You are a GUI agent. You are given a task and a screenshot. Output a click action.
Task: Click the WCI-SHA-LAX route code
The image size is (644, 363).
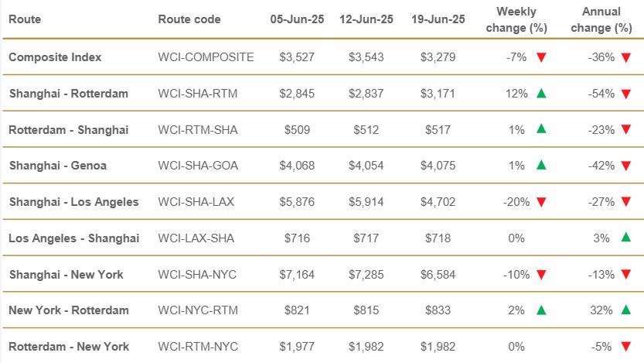click(196, 202)
